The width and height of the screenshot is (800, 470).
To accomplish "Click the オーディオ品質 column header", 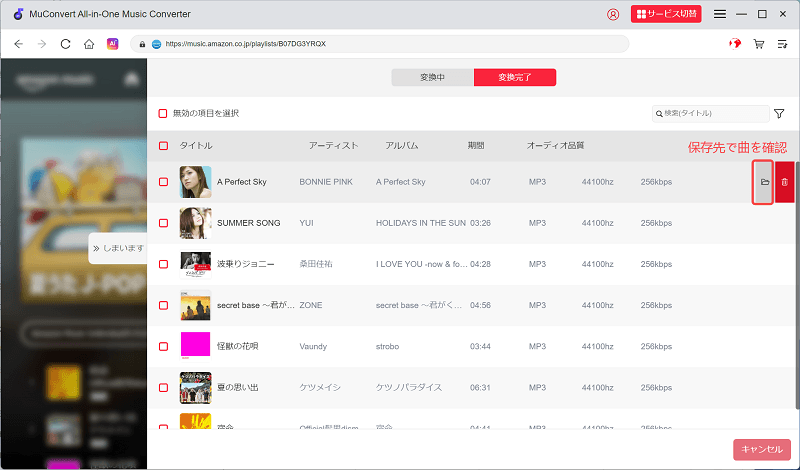I will coord(555,146).
